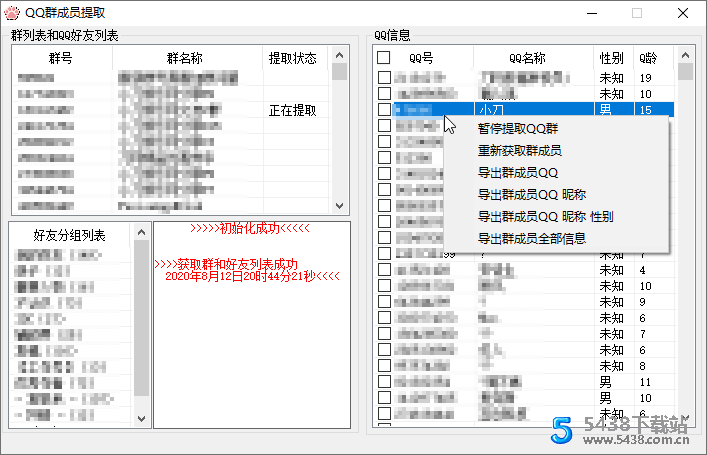Select 导出群成员QQ 昵称 option

[x=532, y=195]
